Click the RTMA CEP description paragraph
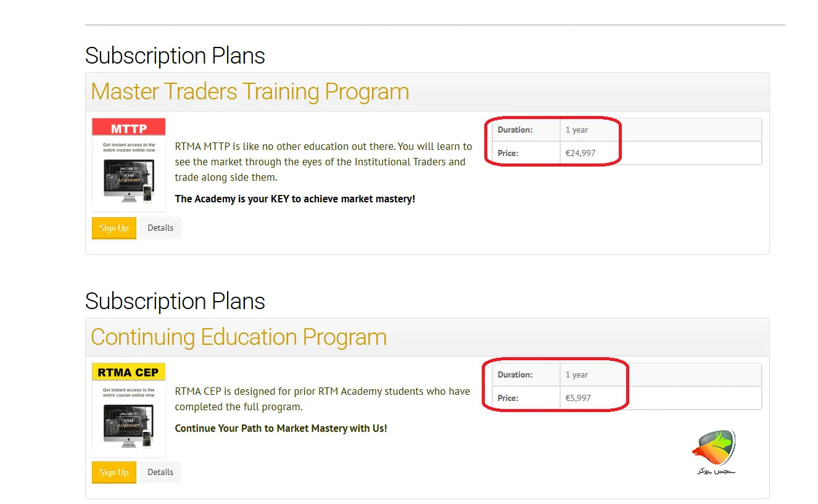Image resolution: width=818 pixels, height=504 pixels. [x=322, y=399]
